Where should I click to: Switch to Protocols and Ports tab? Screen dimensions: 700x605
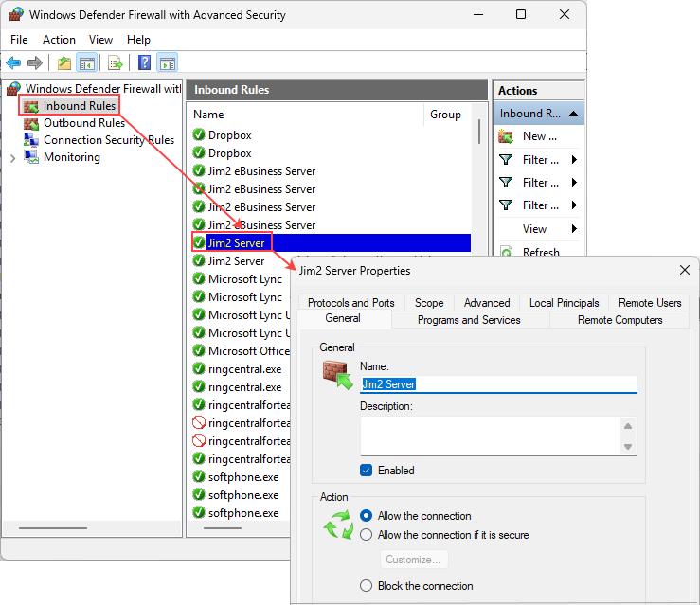click(x=350, y=303)
